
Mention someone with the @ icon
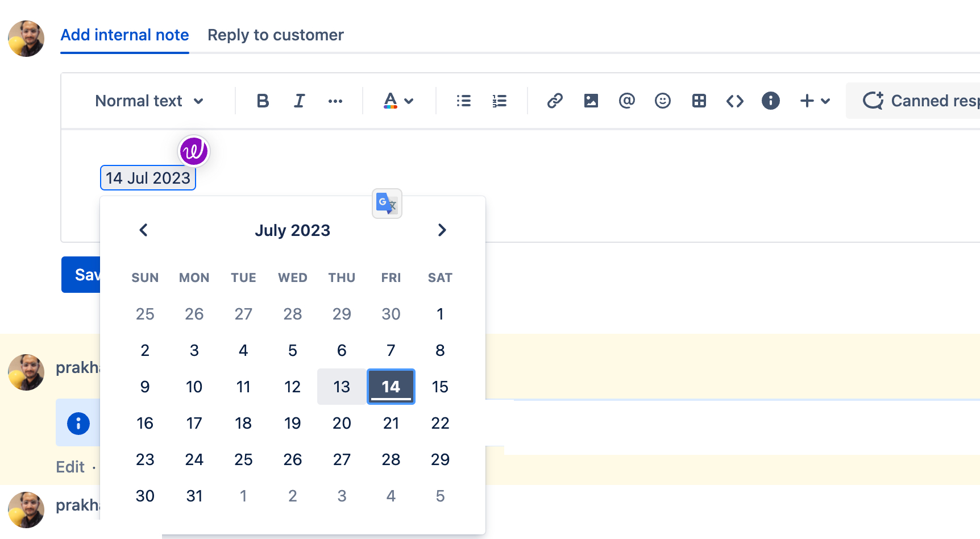(x=626, y=101)
